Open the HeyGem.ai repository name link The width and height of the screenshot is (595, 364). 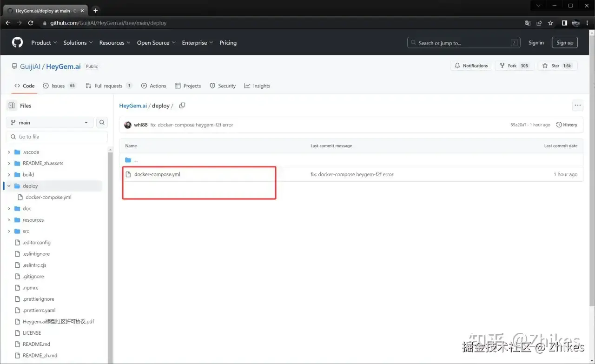[x=63, y=66]
